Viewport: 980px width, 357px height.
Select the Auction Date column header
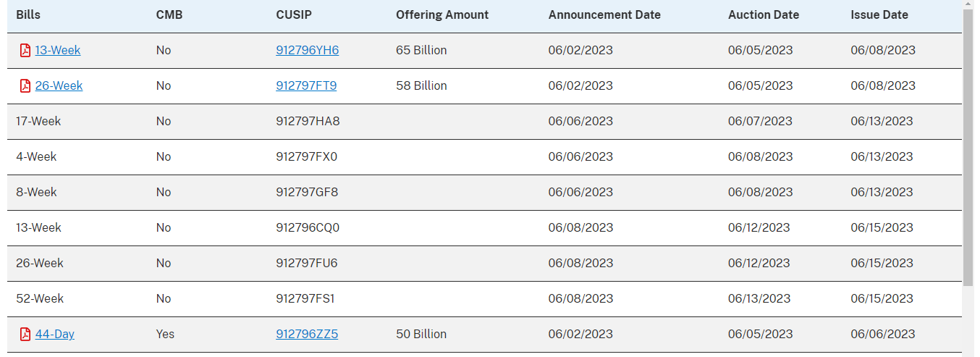click(x=764, y=15)
